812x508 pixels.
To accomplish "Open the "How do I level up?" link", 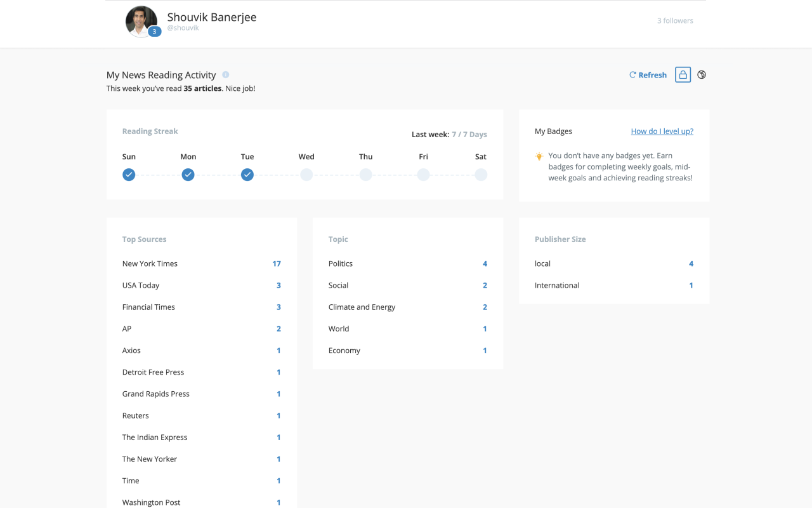I will click(662, 131).
